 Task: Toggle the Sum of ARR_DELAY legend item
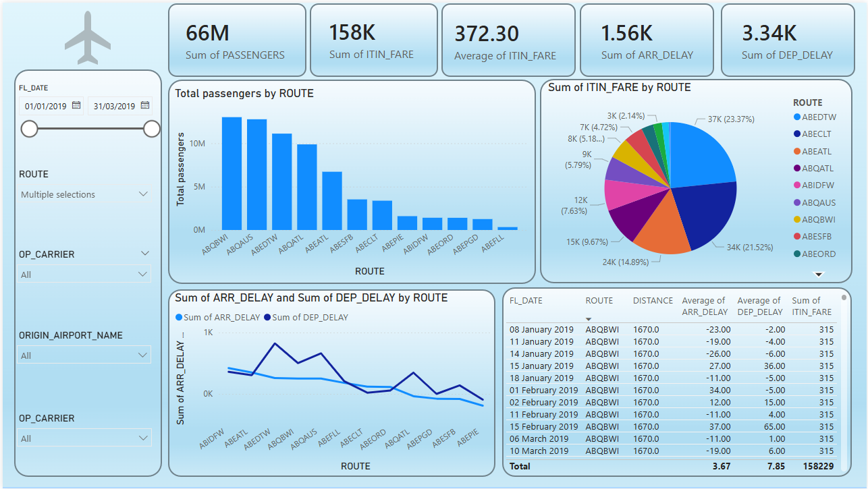(x=217, y=317)
